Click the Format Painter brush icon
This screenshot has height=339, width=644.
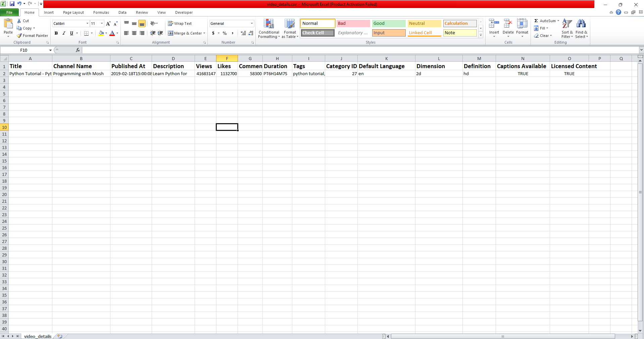[19, 36]
